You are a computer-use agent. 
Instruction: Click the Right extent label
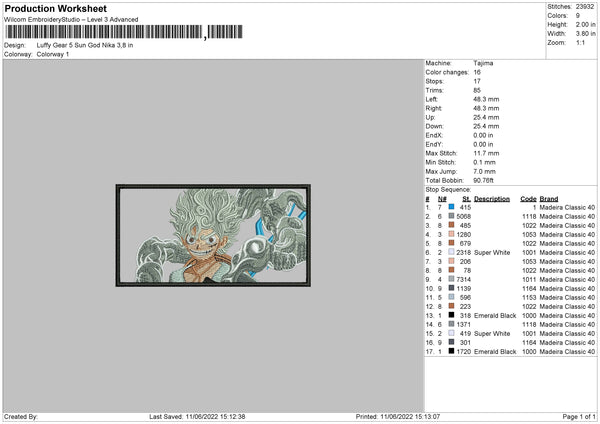[x=434, y=108]
